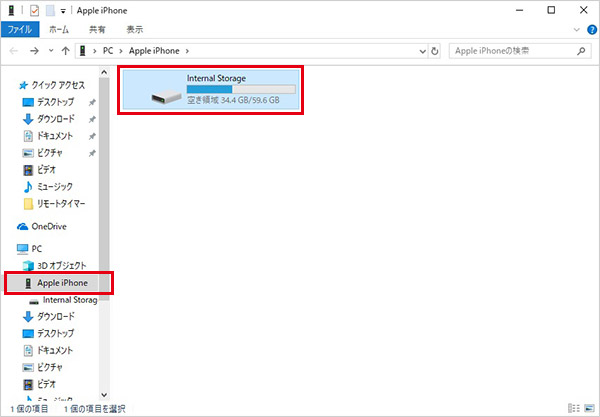The image size is (600, 417).
Task: Open the recent locations dropdown arrow
Action: [x=51, y=51]
